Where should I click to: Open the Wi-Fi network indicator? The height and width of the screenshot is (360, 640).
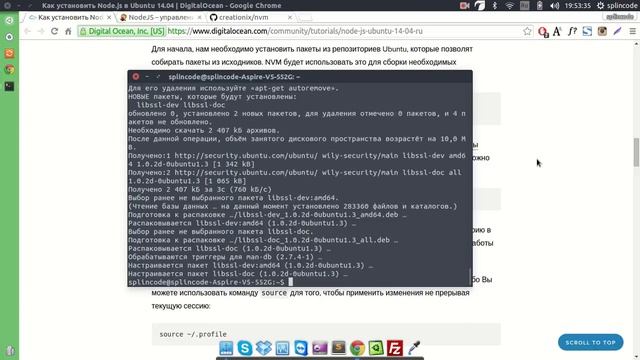[x=509, y=6]
